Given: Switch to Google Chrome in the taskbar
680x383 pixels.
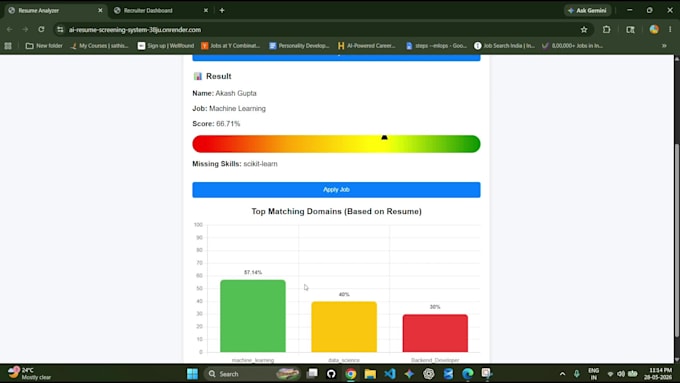Looking at the screenshot, I should tap(351, 373).
